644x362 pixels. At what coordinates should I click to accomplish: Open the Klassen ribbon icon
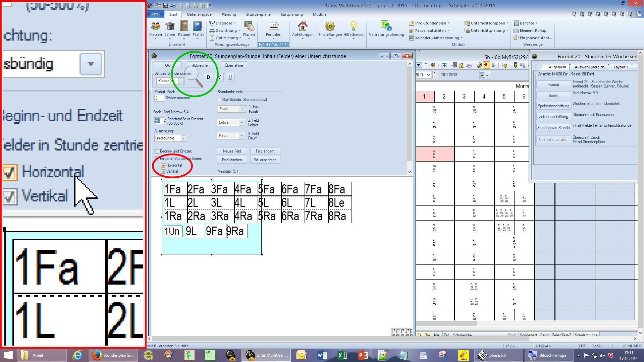(155, 26)
